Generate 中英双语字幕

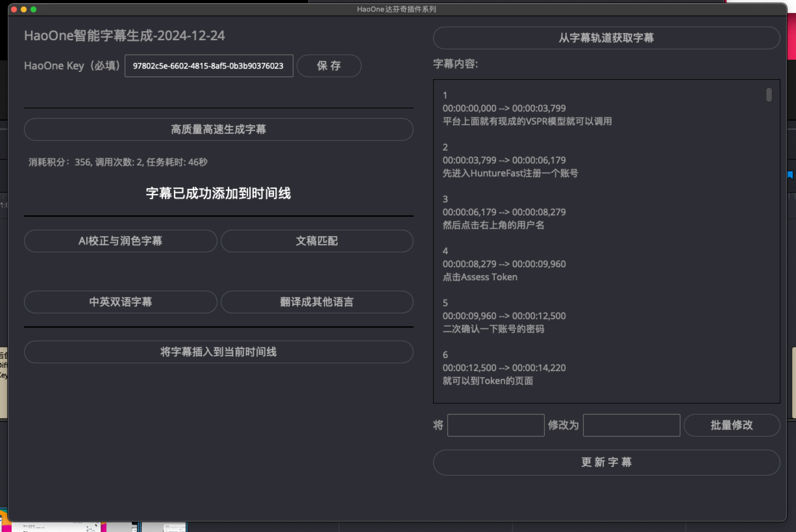[121, 302]
